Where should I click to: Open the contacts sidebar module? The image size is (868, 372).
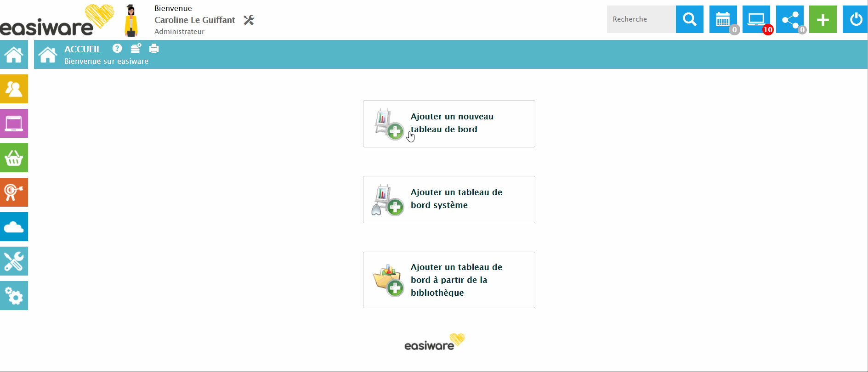pos(14,89)
